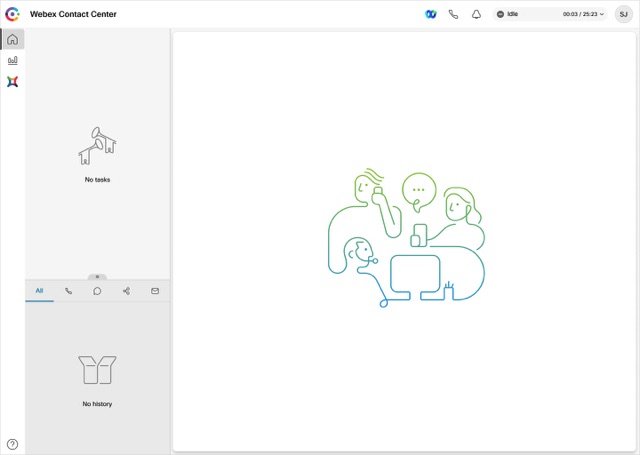The height and width of the screenshot is (455, 640).
Task: Filter history by email envelope tab
Action: (x=155, y=291)
